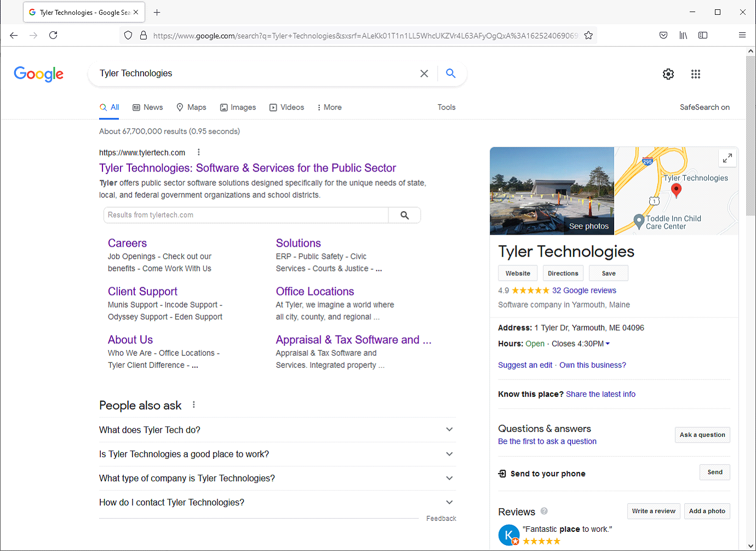Select the All results tab
The height and width of the screenshot is (551, 756).
[x=110, y=107]
